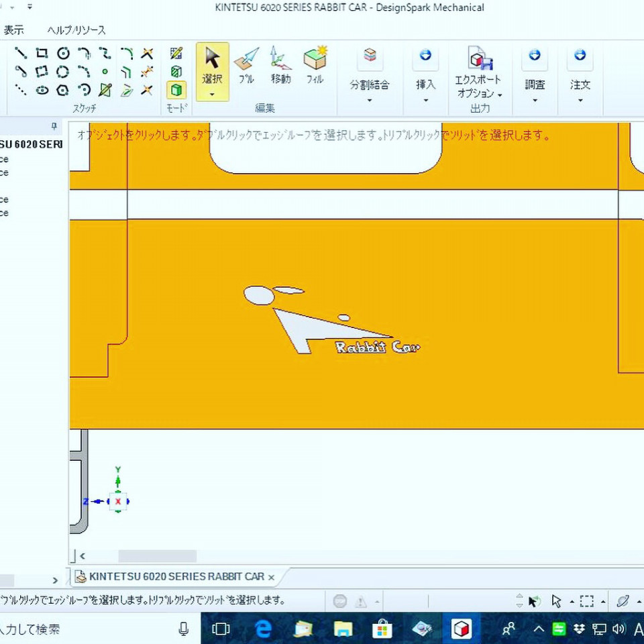Select the Polygon sketch tool
The image size is (644, 644).
[63, 89]
